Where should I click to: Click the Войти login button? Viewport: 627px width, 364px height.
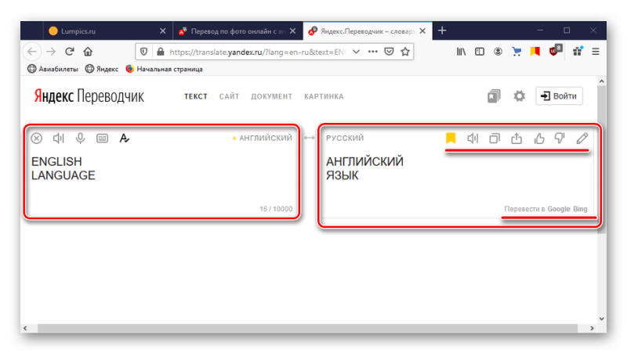tap(559, 96)
